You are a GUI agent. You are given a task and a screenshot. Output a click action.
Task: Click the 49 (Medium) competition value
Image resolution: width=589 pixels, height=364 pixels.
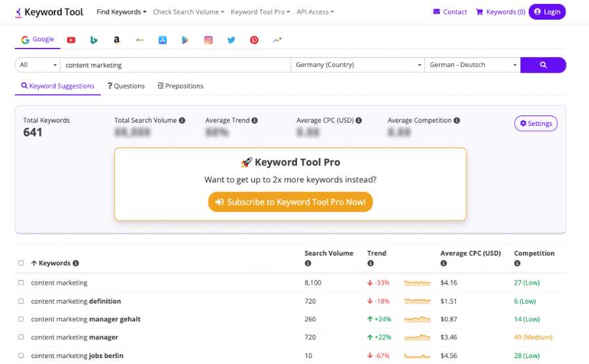tap(533, 337)
